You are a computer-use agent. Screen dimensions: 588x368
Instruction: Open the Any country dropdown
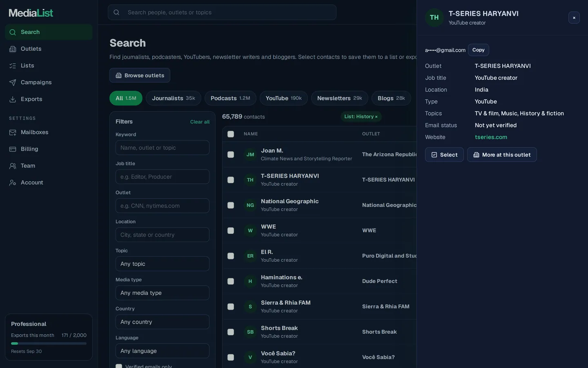pos(163,322)
